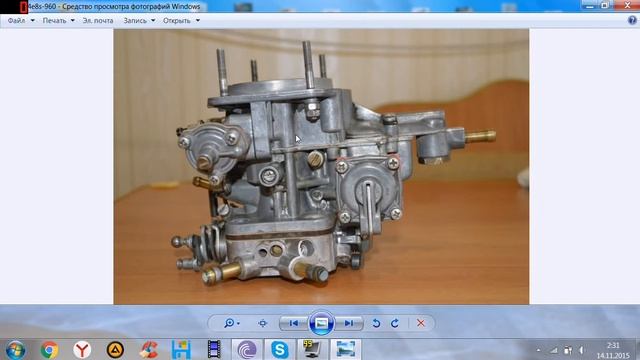Open the monitor 95 taskbar icon
This screenshot has width=640, height=360.
tap(312, 350)
